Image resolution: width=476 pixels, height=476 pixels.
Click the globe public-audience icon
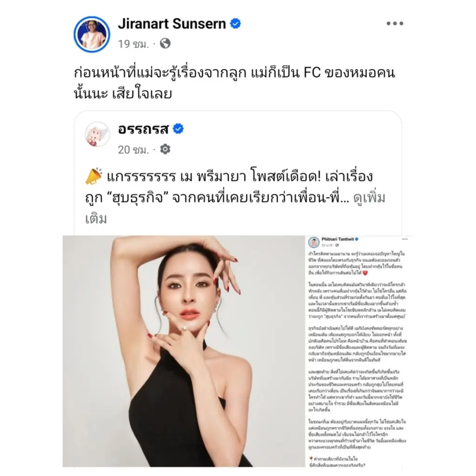(x=165, y=43)
